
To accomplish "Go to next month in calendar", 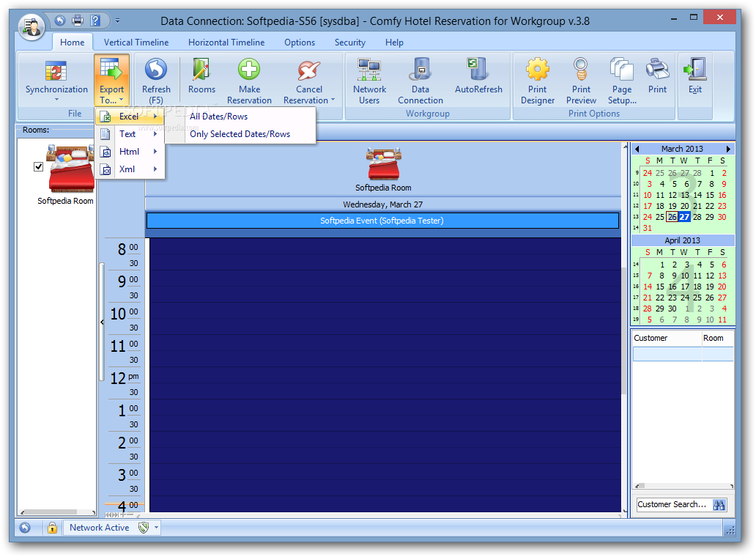I will [728, 149].
